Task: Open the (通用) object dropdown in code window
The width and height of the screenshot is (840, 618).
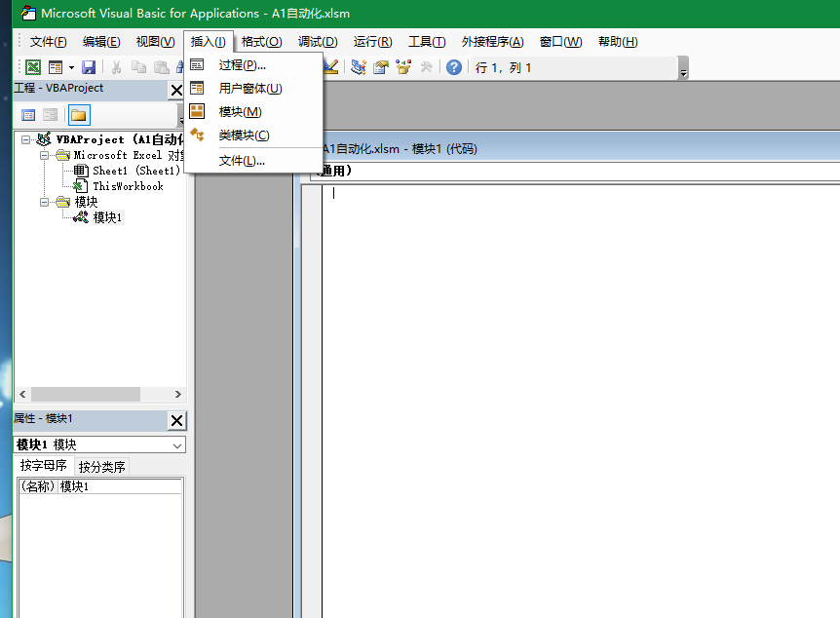Action: pyautogui.click(x=575, y=171)
